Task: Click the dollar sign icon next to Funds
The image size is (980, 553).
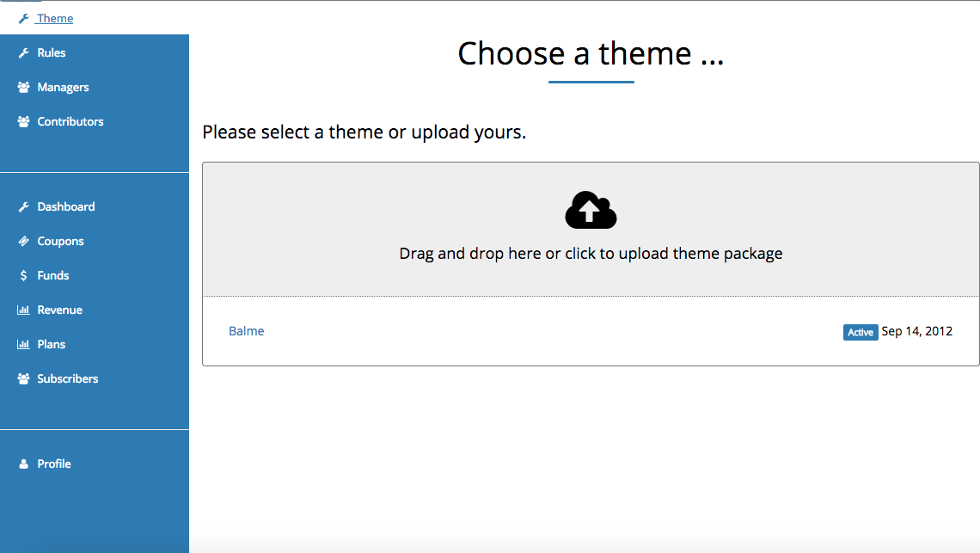Action: coord(24,276)
